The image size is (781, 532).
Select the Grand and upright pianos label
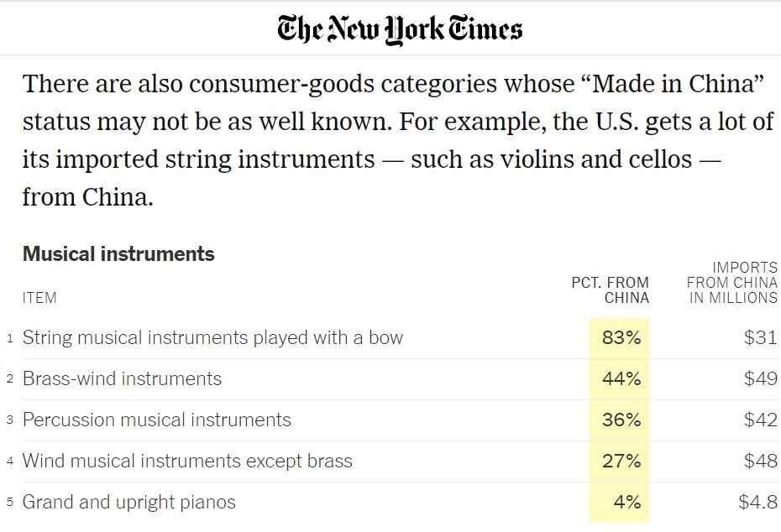pos(128,502)
